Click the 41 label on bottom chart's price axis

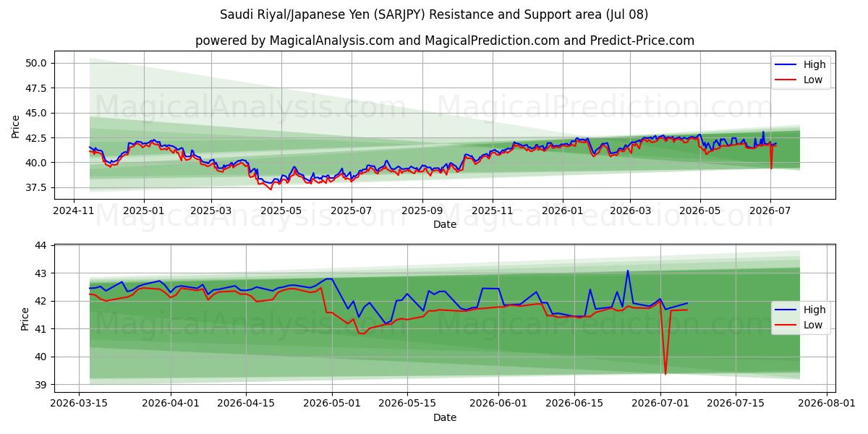click(x=41, y=329)
